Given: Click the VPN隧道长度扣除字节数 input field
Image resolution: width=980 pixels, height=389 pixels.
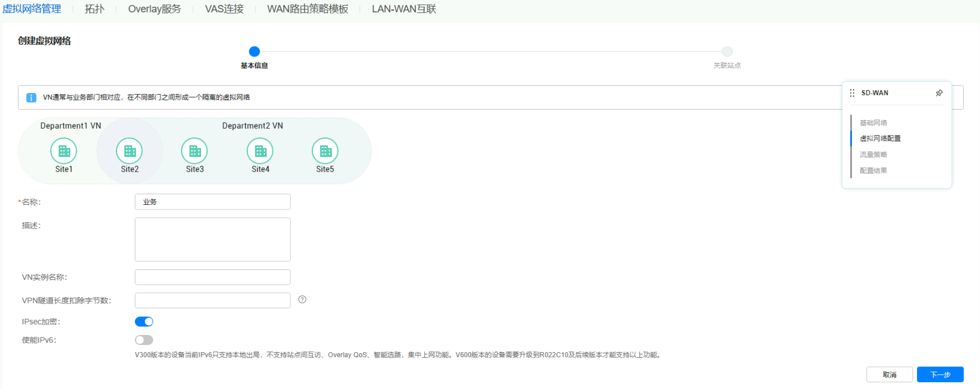Looking at the screenshot, I should [213, 300].
